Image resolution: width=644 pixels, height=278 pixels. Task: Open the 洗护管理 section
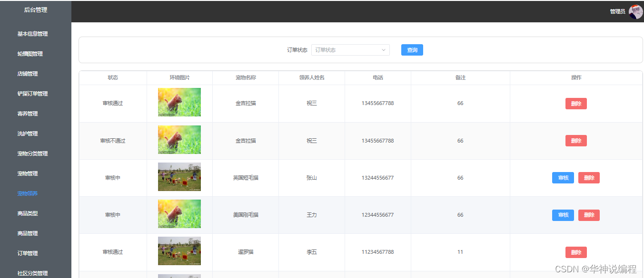point(28,134)
